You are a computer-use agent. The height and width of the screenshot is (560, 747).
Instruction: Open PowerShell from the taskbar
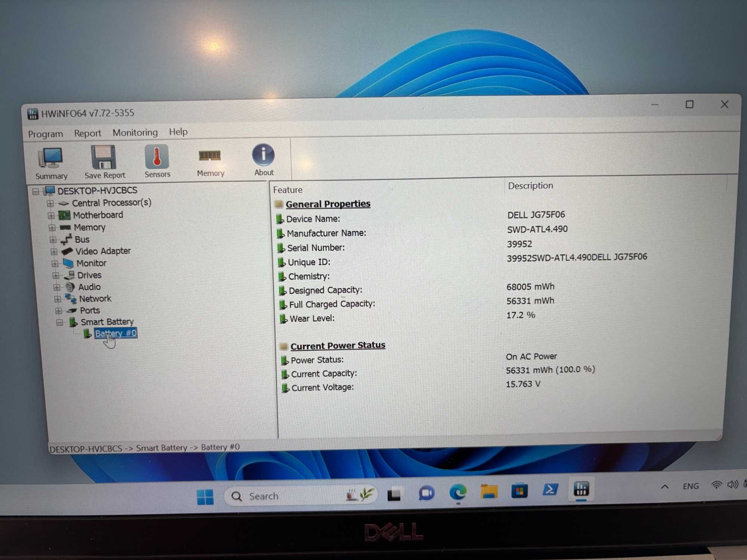(x=550, y=489)
